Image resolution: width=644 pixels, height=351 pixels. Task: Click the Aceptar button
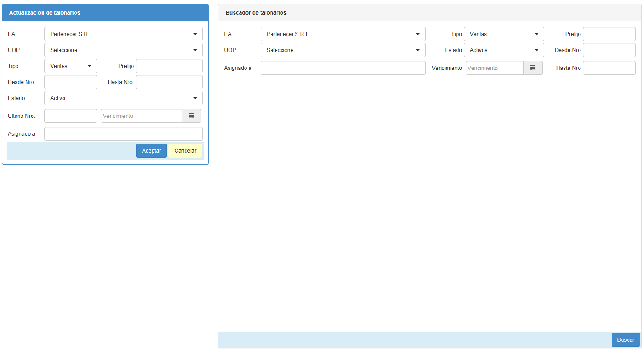(151, 151)
